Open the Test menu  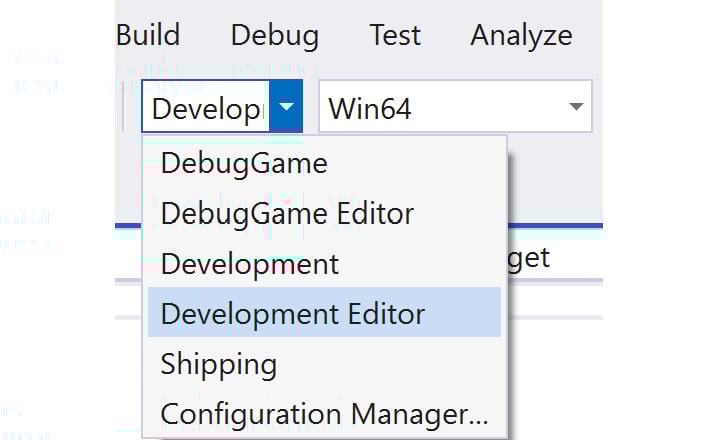pyautogui.click(x=395, y=35)
